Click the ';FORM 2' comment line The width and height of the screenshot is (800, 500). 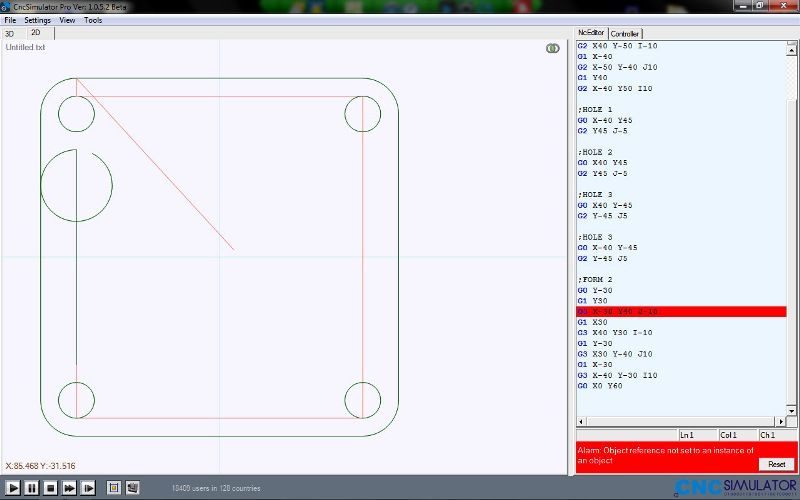coord(594,280)
